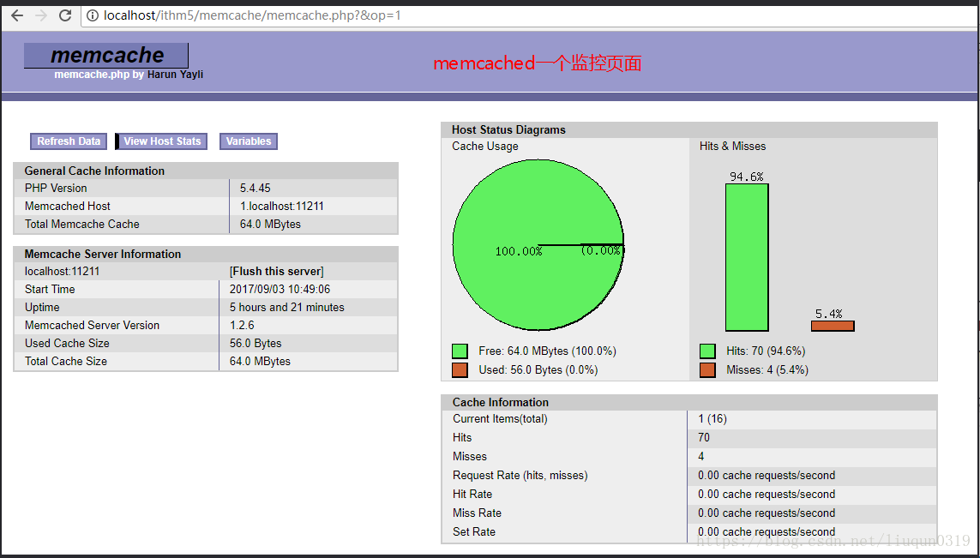Select Memcached Host value 1.localhost:11211
980x558 pixels.
[282, 207]
